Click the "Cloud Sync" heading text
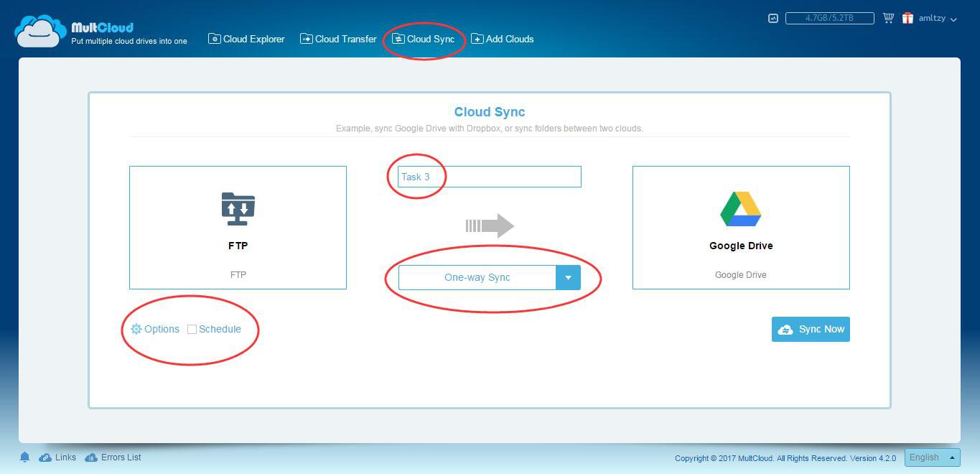The height and width of the screenshot is (474, 980). coord(490,112)
